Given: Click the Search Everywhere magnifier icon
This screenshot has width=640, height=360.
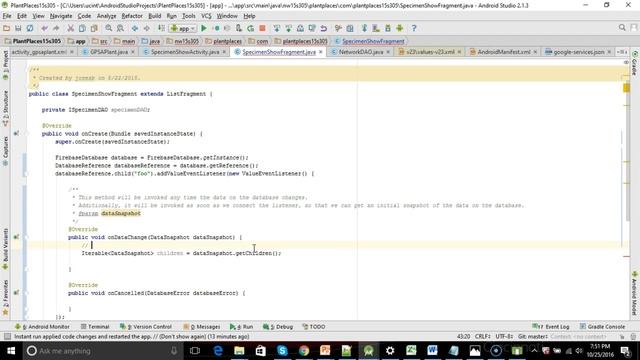Looking at the screenshot, I should [x=622, y=28].
